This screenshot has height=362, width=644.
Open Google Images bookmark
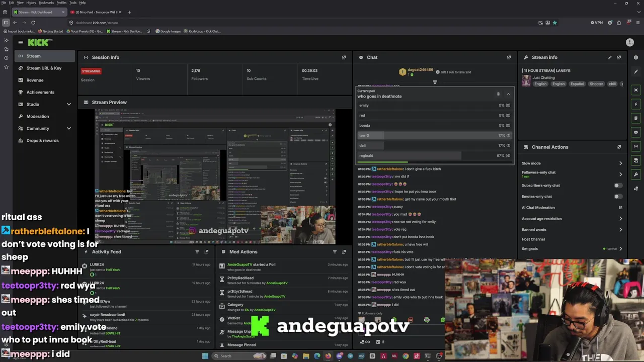point(168,31)
